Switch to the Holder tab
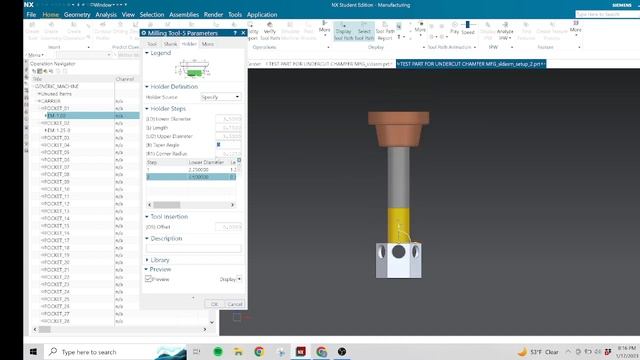Screen dimensions: 640x360 (189, 44)
